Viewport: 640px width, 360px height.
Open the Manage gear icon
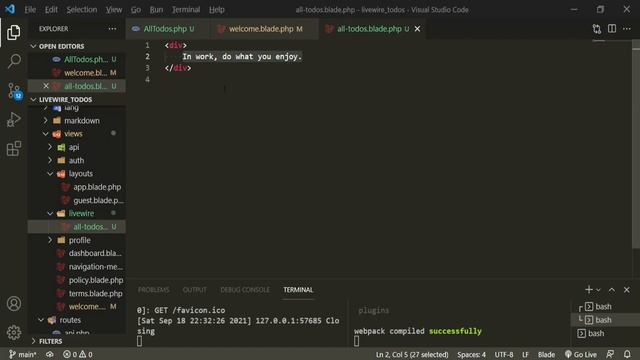tap(13, 333)
